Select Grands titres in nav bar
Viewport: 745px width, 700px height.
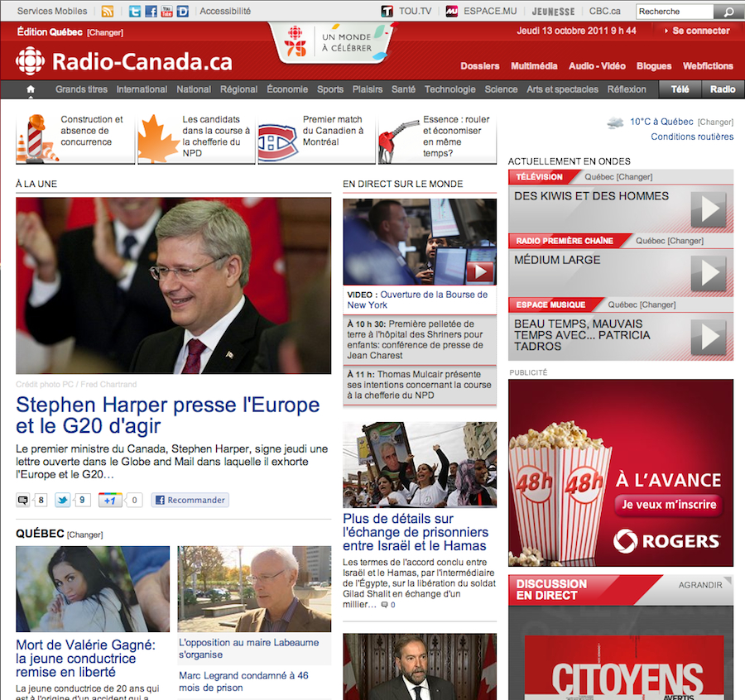point(81,89)
